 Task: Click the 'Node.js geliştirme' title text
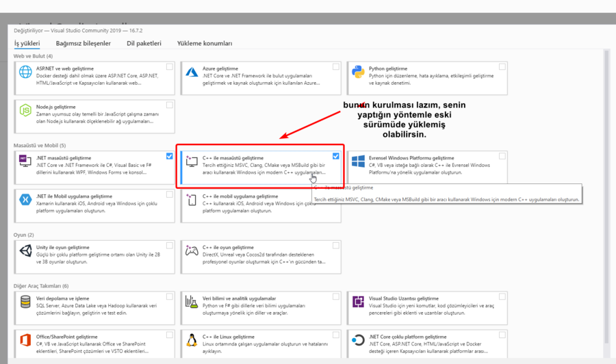tap(56, 107)
